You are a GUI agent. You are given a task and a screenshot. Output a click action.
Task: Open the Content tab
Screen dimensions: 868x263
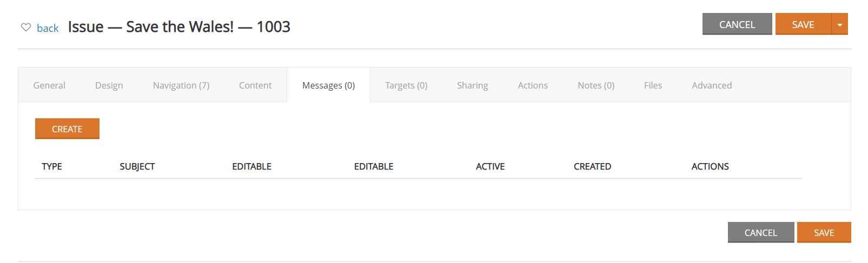pyautogui.click(x=255, y=85)
